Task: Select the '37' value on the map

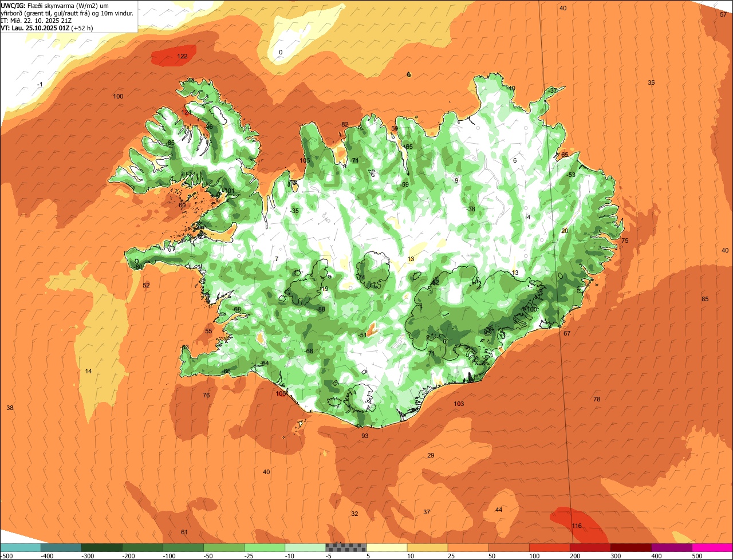Action: 427,512
